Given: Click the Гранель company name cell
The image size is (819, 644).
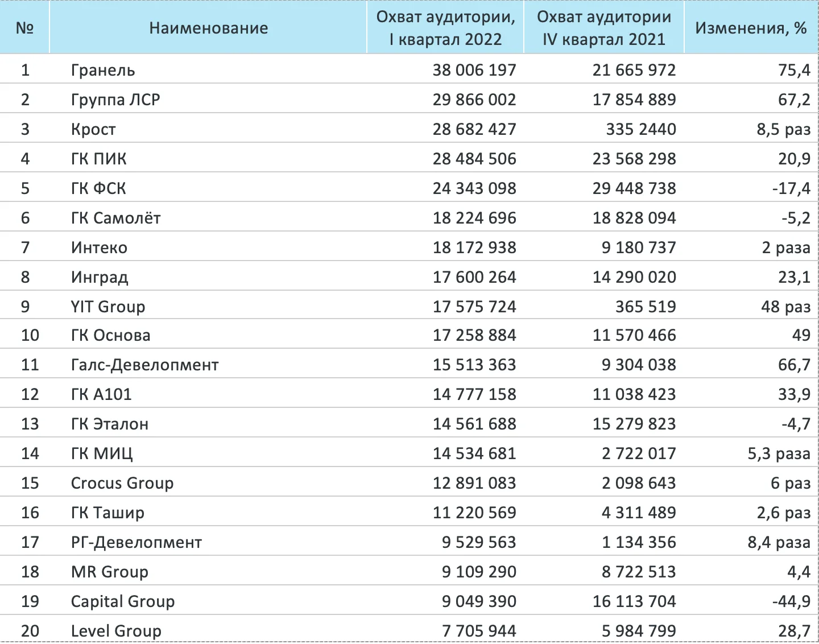Looking at the screenshot, I should point(103,70).
